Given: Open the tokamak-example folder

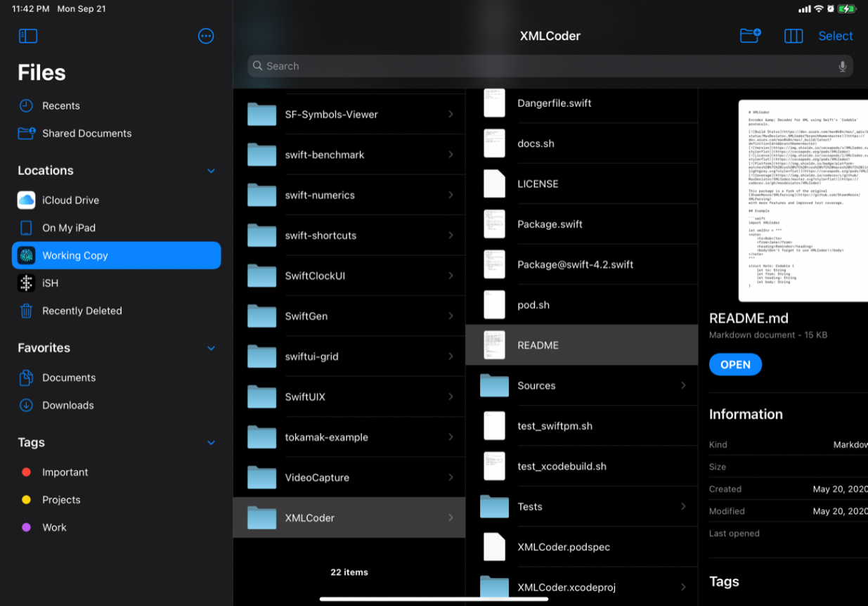Looking at the screenshot, I should tap(349, 437).
